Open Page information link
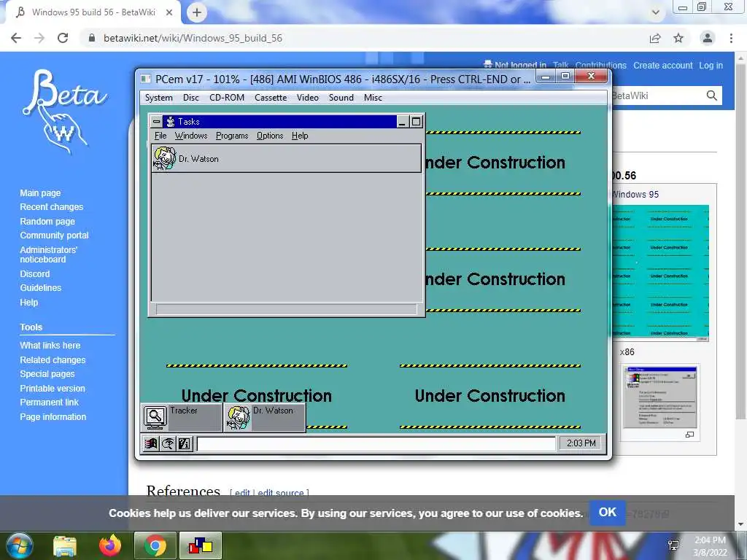747x560 pixels. 53,416
